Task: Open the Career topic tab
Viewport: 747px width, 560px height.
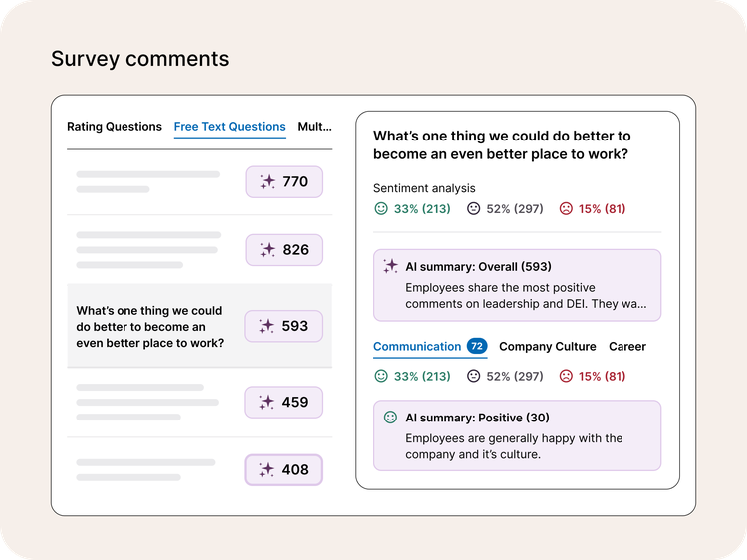Action: 626,347
